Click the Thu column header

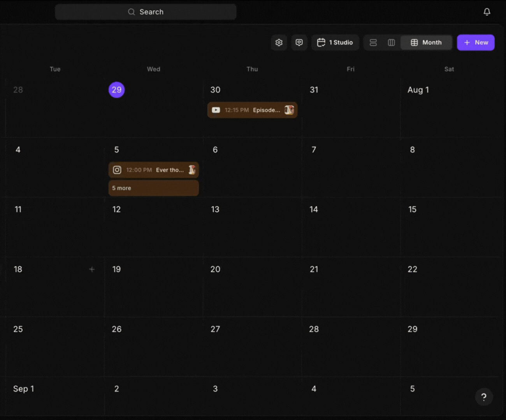[x=252, y=69]
